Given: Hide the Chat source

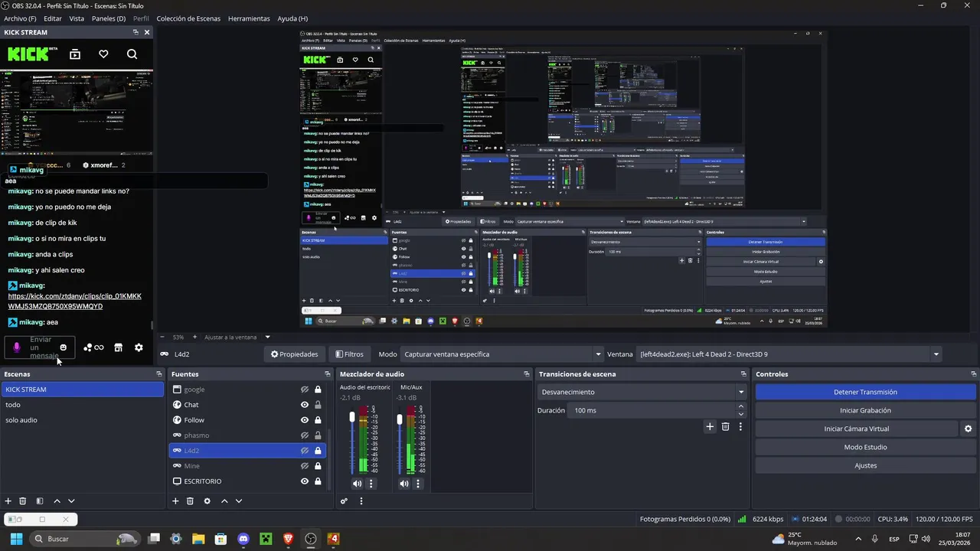Looking at the screenshot, I should coord(305,405).
